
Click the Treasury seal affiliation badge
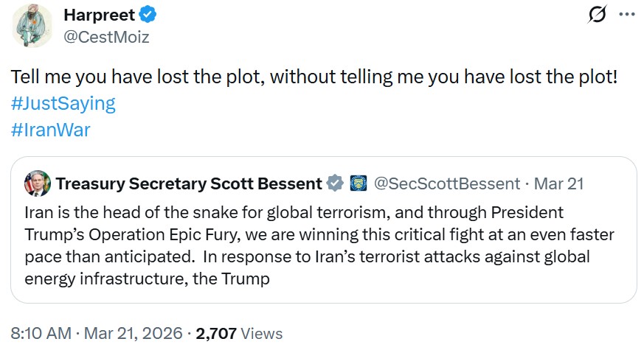tap(359, 183)
